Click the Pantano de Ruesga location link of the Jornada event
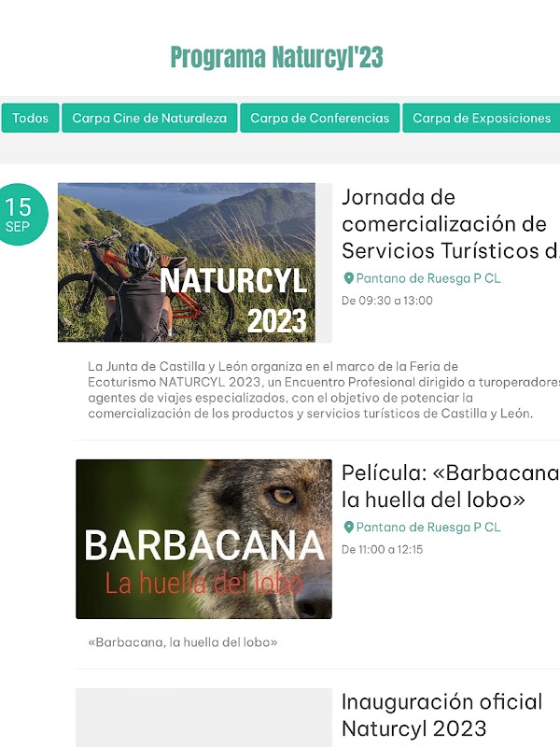The image size is (560, 747). click(x=428, y=278)
